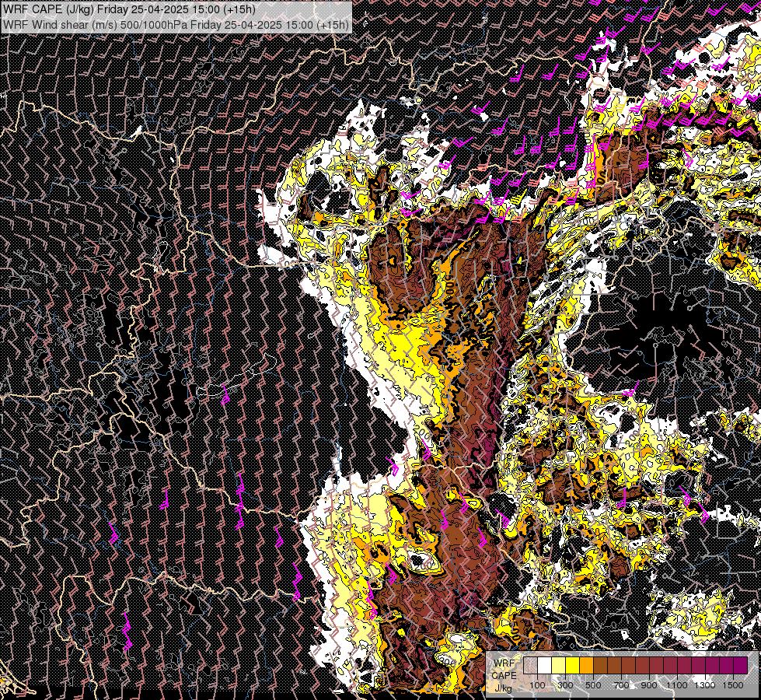Click the WRF CAPE (J/kg) title line
761x700 pixels.
pos(128,9)
